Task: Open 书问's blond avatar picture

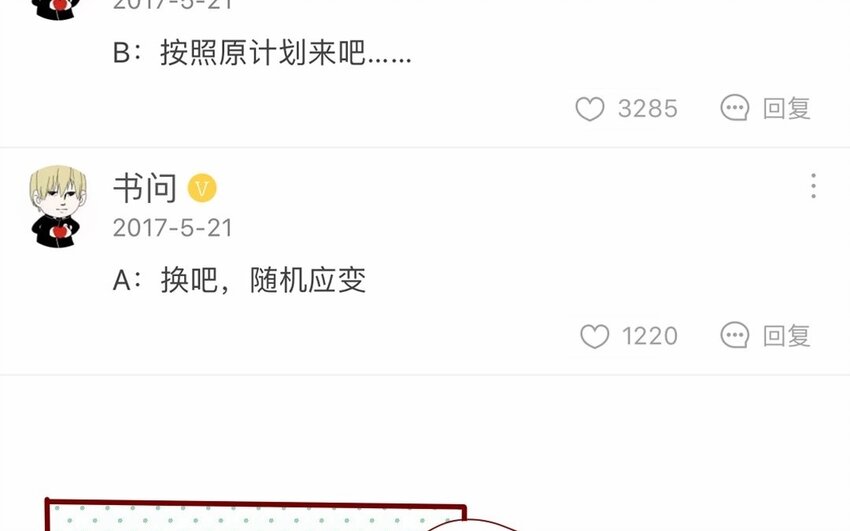Action: [57, 207]
